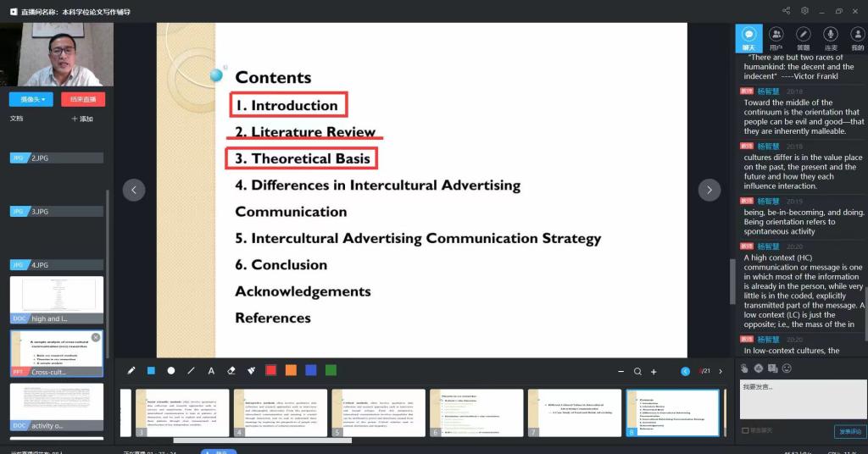This screenshot has height=454, width=868.
Task: Zoom out the slide with minus icon
Action: (621, 371)
